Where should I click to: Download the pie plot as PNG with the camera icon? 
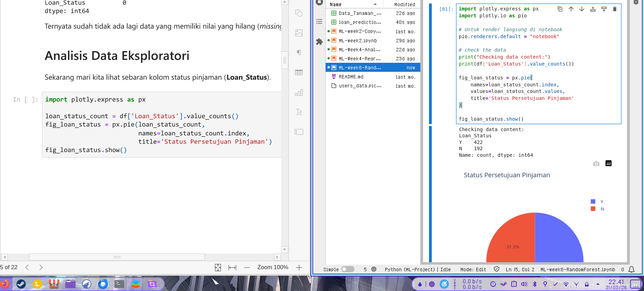(596, 164)
